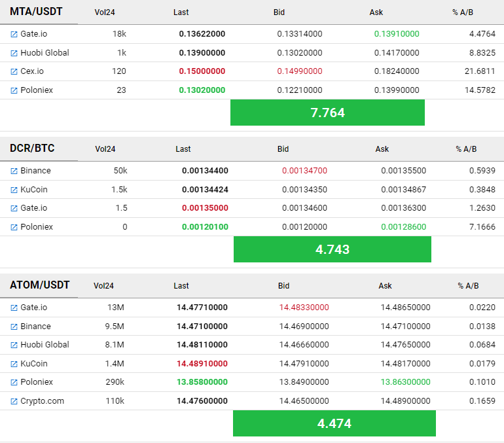This screenshot has height=443, width=504.
Task: Click Last column header in MTA/USDT table
Action: tap(181, 12)
